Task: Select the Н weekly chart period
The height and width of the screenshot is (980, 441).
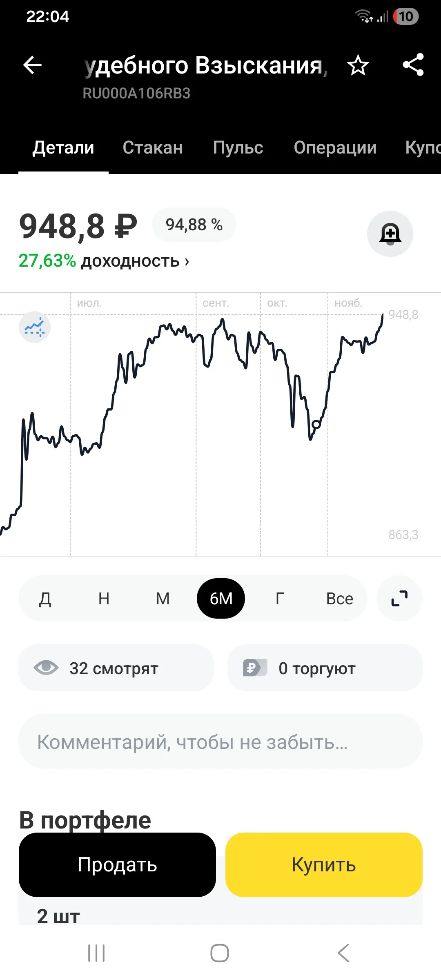Action: [104, 599]
